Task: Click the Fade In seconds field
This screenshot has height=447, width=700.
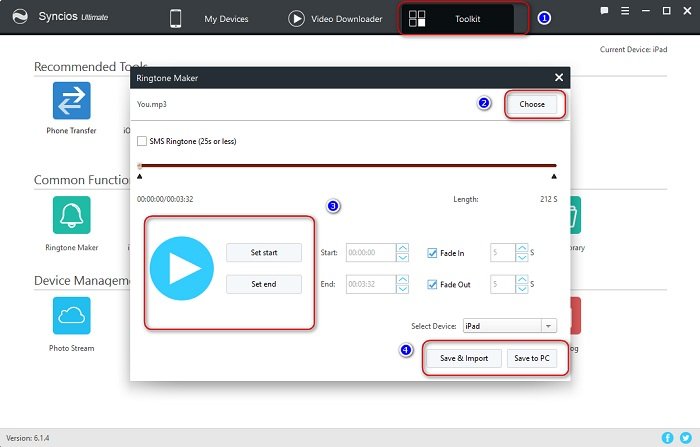Action: tap(503, 253)
